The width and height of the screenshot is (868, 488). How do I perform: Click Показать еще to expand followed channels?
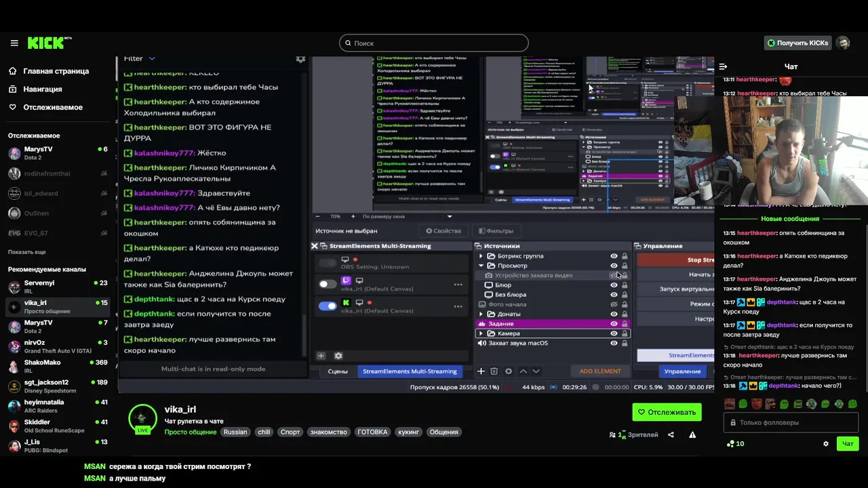(x=27, y=252)
